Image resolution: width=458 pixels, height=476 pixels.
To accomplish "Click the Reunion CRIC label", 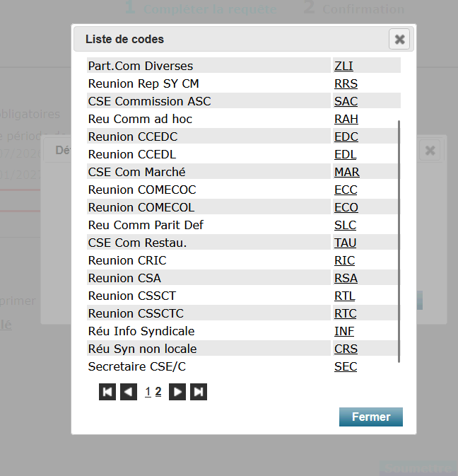I will [x=127, y=260].
